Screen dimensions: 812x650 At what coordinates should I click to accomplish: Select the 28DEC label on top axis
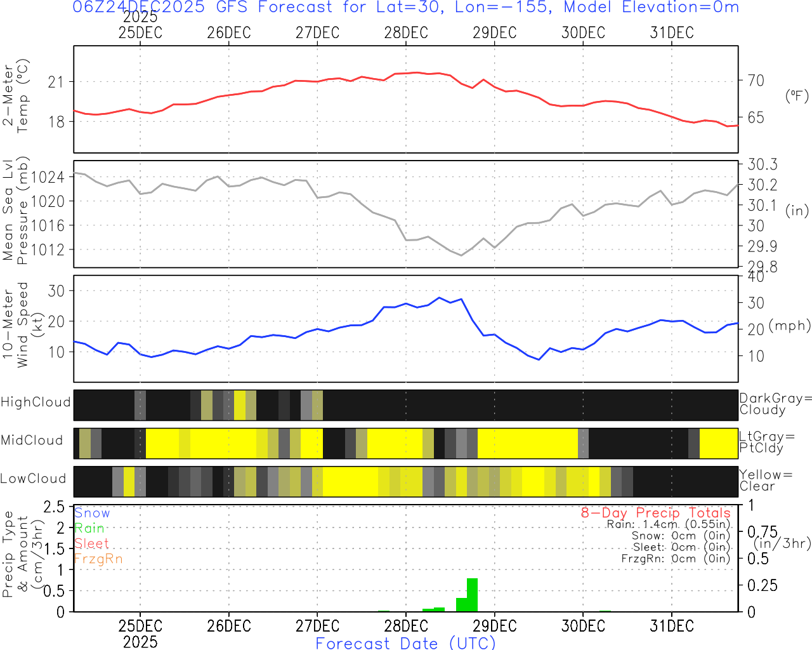(406, 32)
